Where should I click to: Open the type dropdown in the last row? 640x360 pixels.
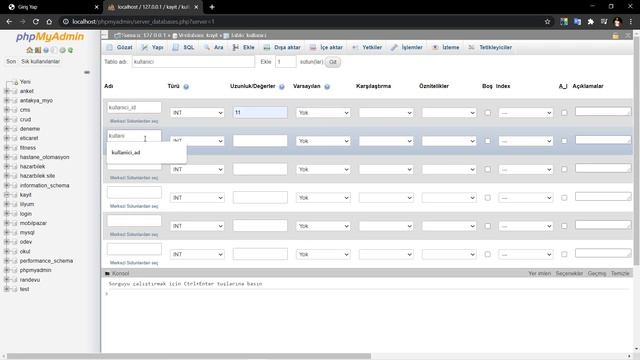(197, 254)
